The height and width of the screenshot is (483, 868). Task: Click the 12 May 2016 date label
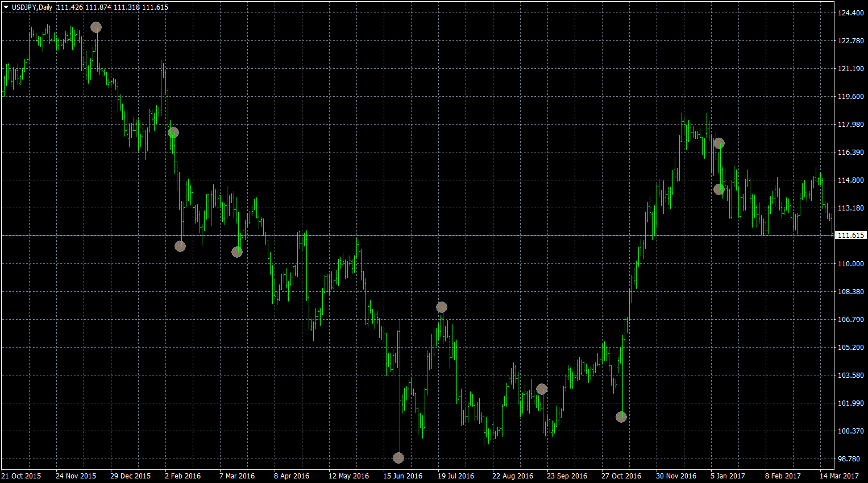point(348,476)
